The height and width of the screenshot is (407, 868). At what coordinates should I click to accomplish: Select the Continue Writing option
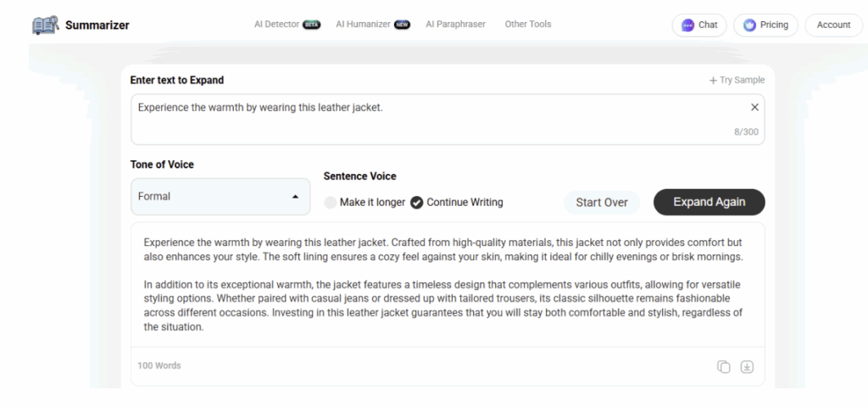click(x=416, y=203)
